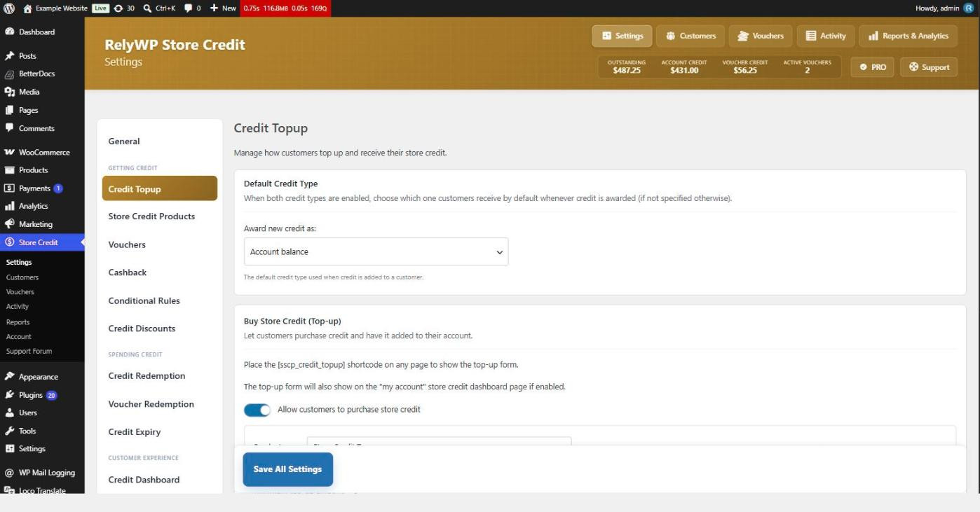This screenshot has width=980, height=512.
Task: Click the Users person icon
Action: pyautogui.click(x=10, y=413)
